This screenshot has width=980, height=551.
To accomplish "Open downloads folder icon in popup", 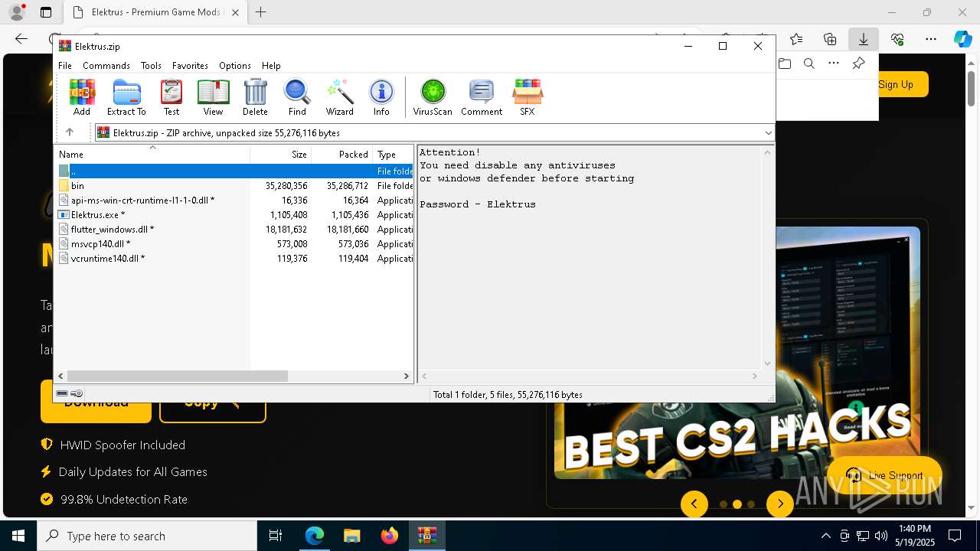I will pyautogui.click(x=785, y=64).
